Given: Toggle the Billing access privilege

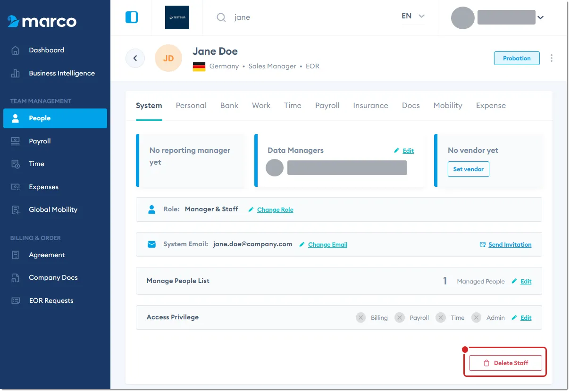Looking at the screenshot, I should click(x=361, y=317).
